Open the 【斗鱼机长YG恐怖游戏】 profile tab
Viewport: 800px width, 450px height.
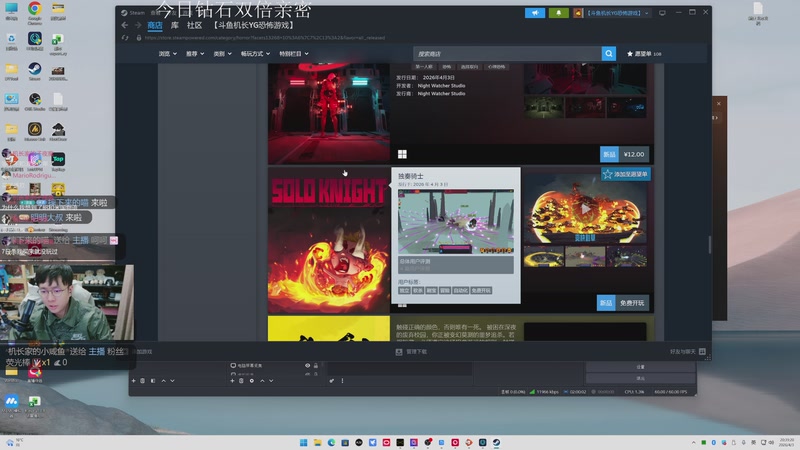tap(254, 26)
